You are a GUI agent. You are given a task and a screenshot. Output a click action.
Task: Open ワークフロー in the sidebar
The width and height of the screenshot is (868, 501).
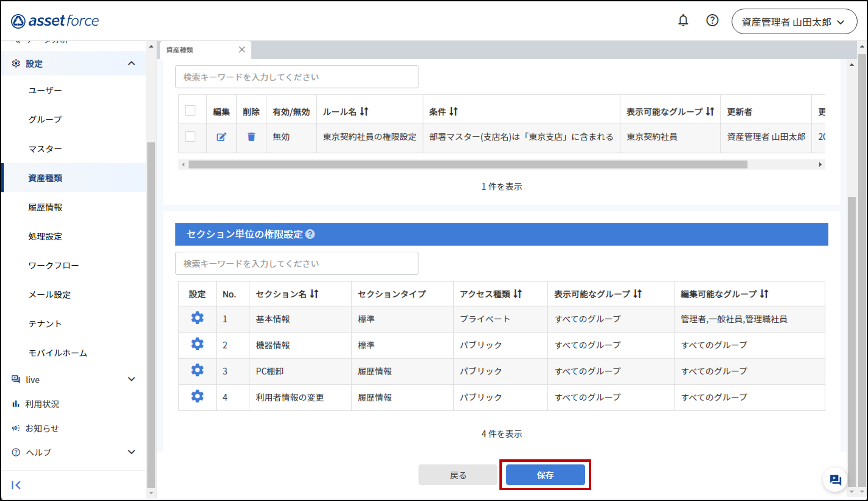click(x=54, y=265)
